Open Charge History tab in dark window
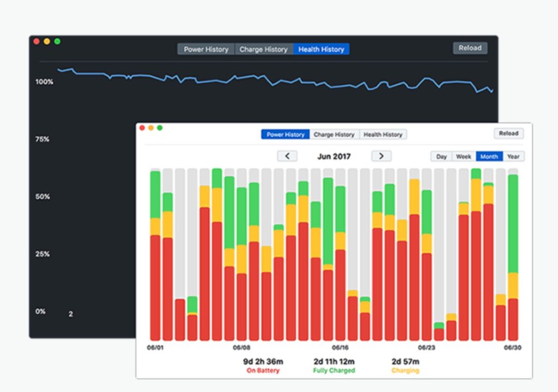Screen dimensions: 558x392 coord(263,49)
